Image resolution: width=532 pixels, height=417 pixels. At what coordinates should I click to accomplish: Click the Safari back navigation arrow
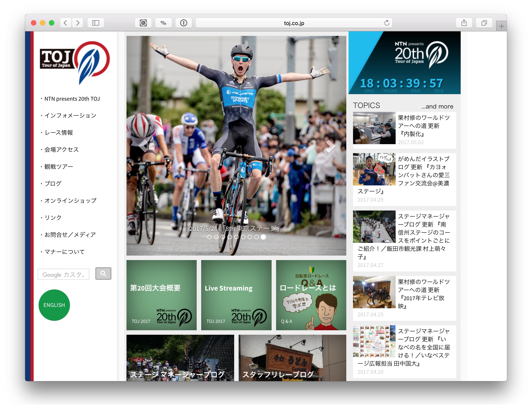[65, 23]
